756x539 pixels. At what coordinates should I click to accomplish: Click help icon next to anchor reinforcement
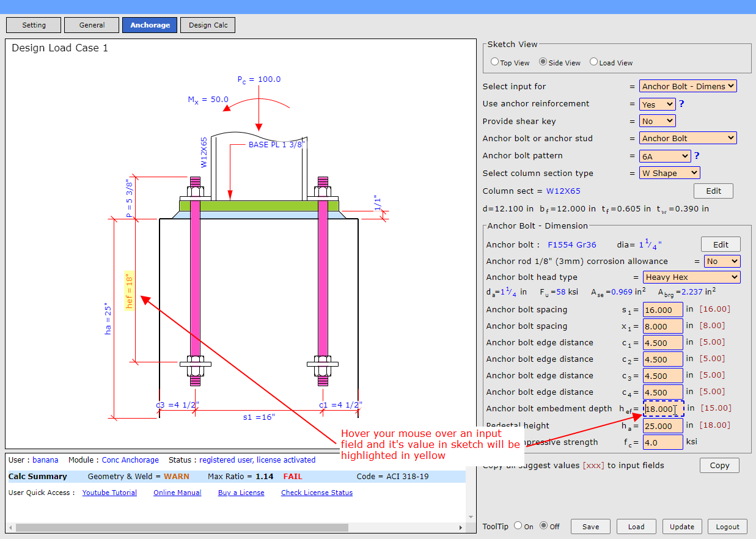coord(681,104)
